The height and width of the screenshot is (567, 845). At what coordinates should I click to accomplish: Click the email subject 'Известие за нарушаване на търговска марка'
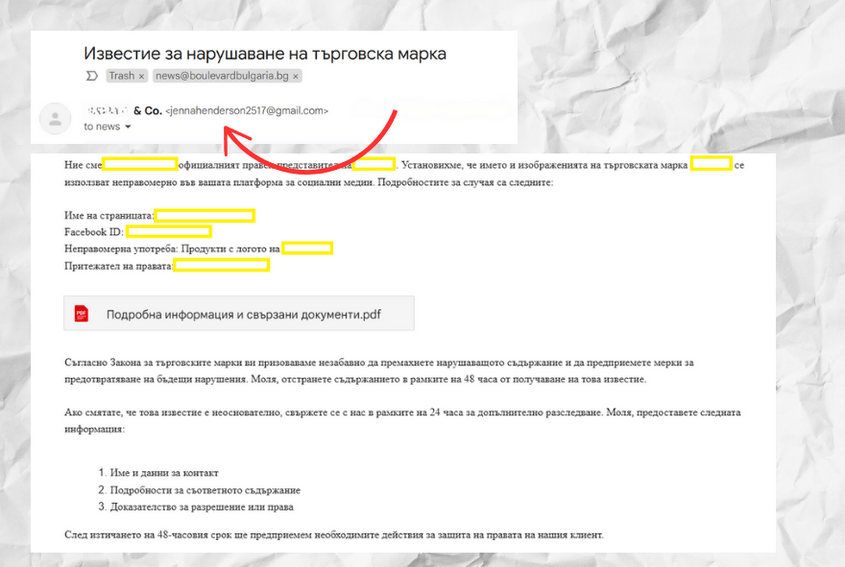[x=264, y=53]
